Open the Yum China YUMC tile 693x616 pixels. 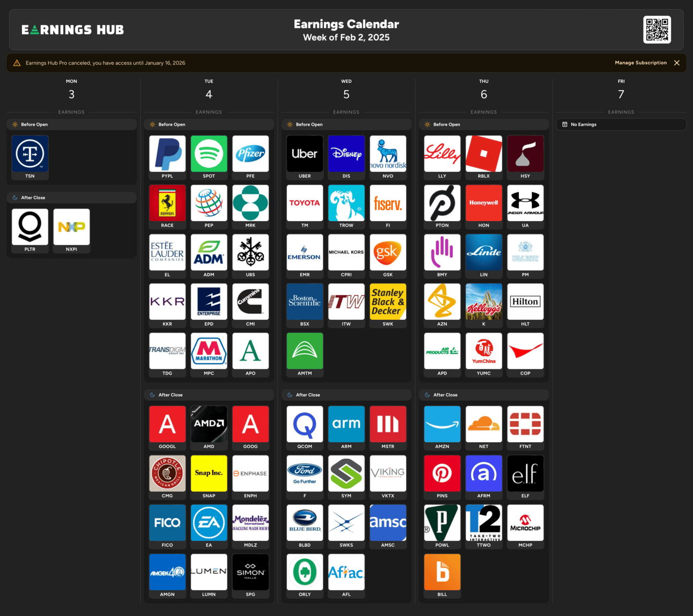[x=484, y=355]
